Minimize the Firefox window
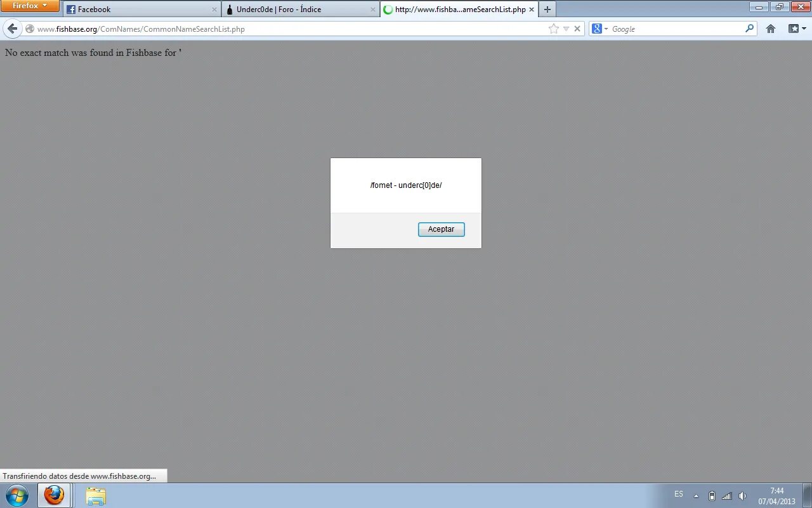This screenshot has height=508, width=812. coord(759,6)
